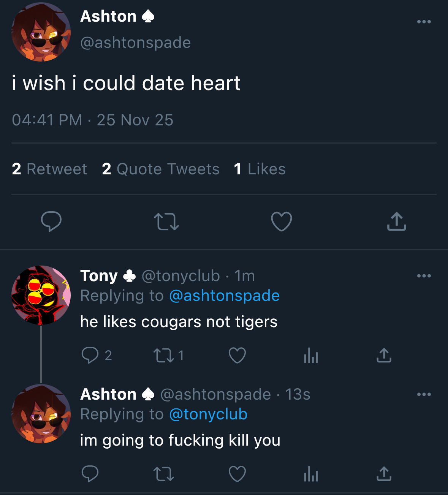
Task: Open the @ashtonspade mention link
Action: [x=224, y=295]
